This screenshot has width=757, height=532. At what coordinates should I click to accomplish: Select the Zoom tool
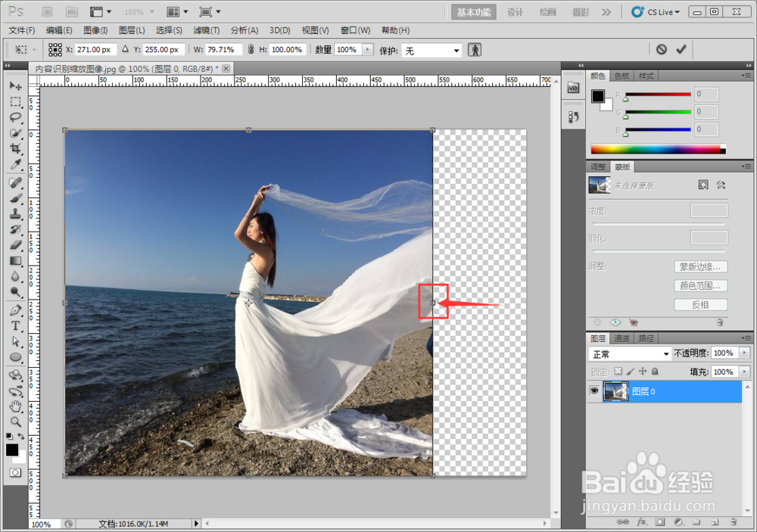[x=15, y=422]
